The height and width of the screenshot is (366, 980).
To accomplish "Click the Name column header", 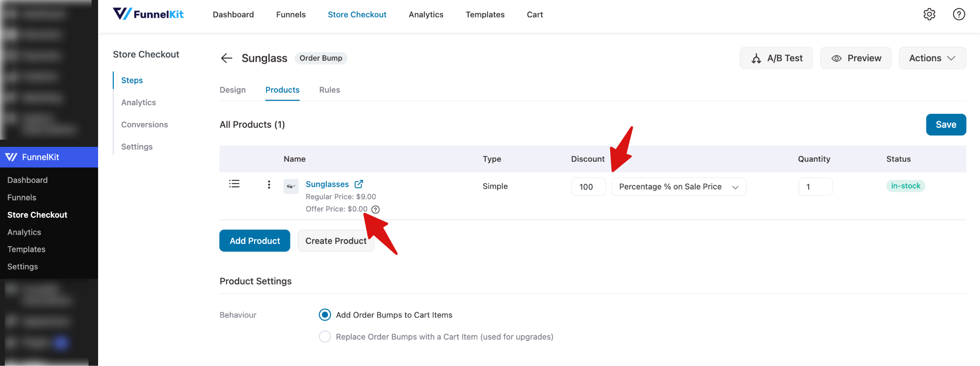I will click(294, 159).
